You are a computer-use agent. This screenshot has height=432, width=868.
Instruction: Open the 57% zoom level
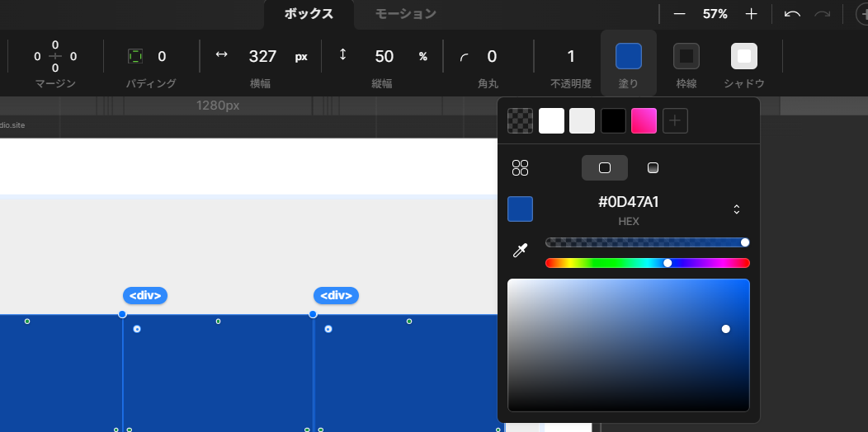pyautogui.click(x=715, y=14)
